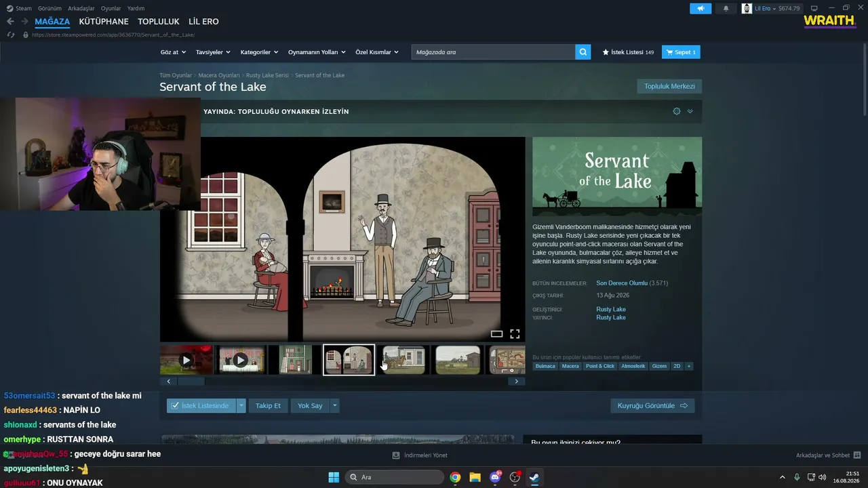Collapse the broadcast section chevron
Image resolution: width=868 pixels, height=488 pixels.
coord(690,111)
